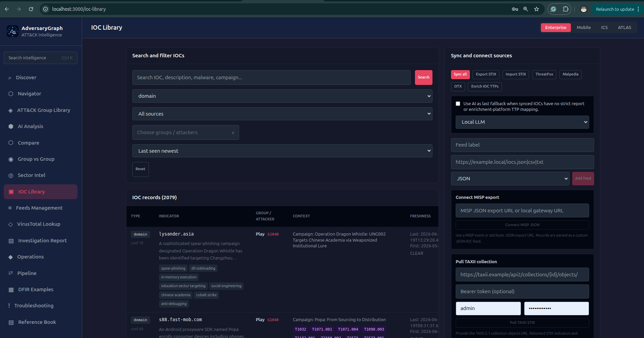Screen dimensions: 644x338
Task: Open Sector Intel in the sidebar
Action: pyautogui.click(x=40, y=175)
